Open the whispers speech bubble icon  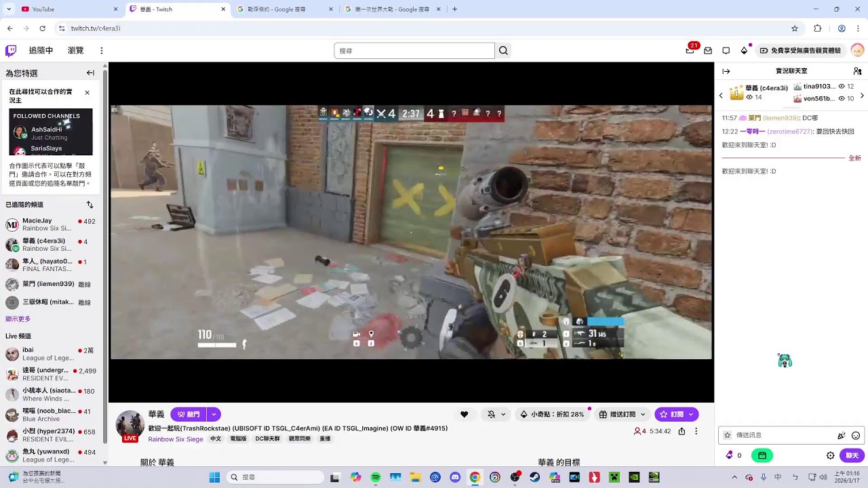click(726, 50)
